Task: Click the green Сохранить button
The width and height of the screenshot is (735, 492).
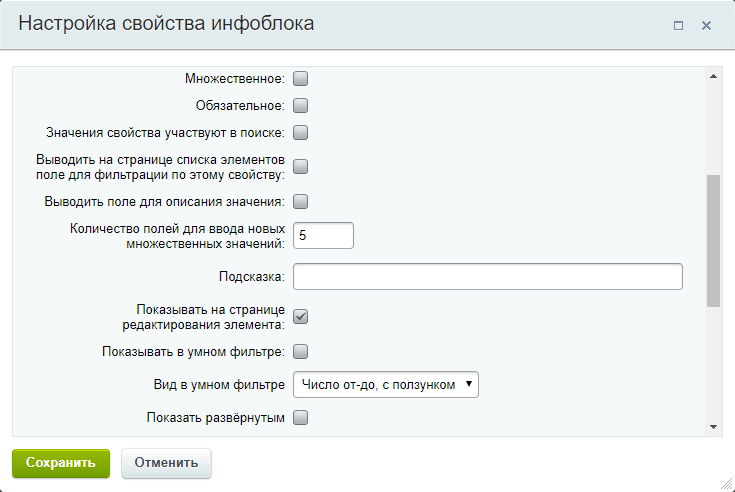Action: [61, 463]
